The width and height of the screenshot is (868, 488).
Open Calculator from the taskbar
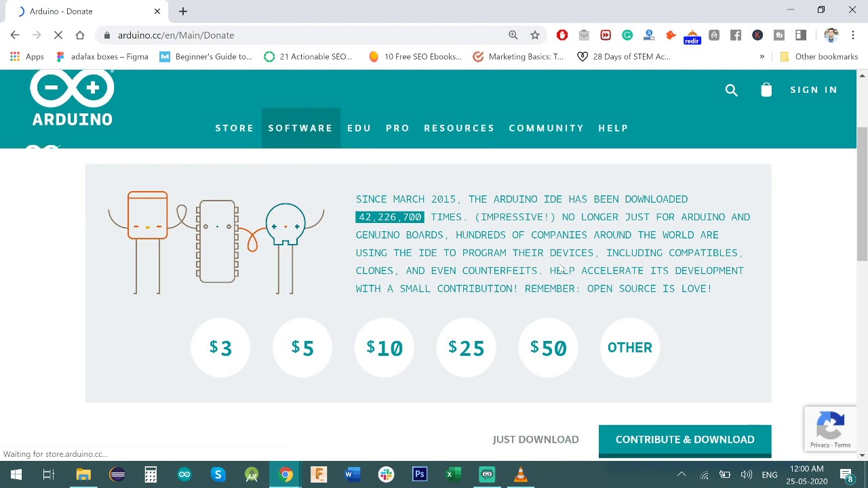pyautogui.click(x=151, y=474)
